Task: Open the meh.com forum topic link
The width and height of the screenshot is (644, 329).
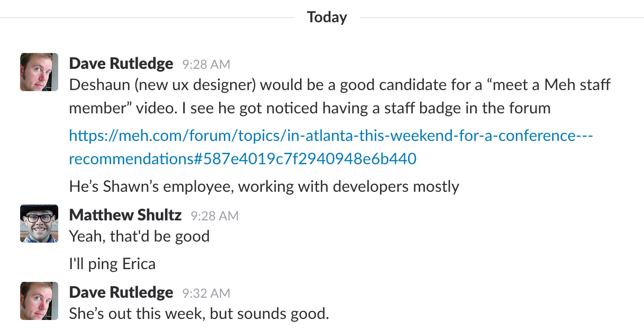Action: [x=331, y=136]
